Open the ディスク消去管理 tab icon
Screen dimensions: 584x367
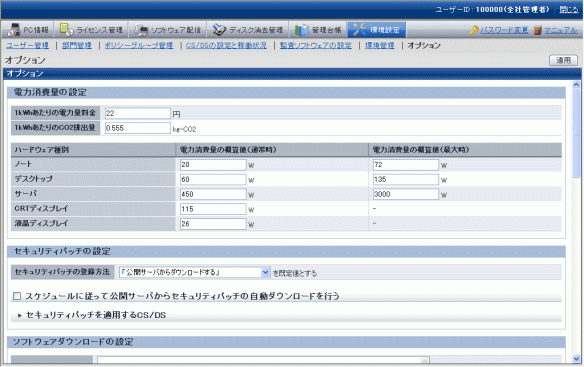[219, 30]
